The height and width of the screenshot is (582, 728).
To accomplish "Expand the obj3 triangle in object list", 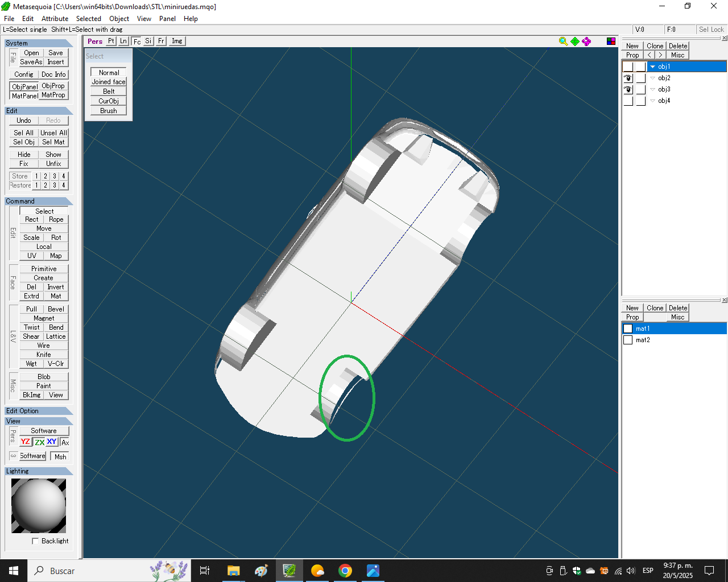I will [x=652, y=89].
